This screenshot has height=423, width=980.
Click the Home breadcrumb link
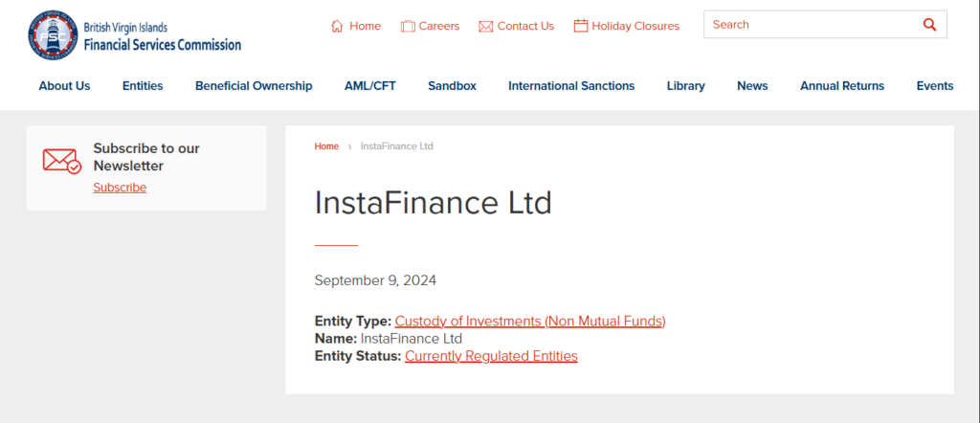point(326,146)
